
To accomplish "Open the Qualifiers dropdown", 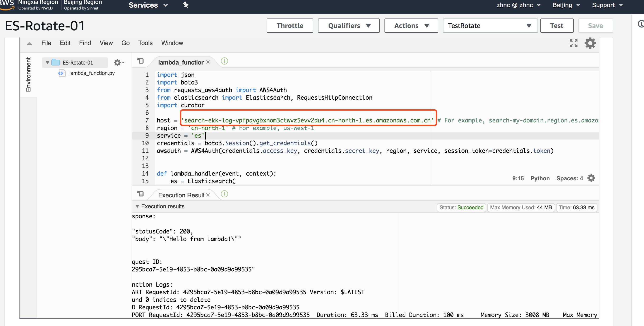I will (348, 25).
